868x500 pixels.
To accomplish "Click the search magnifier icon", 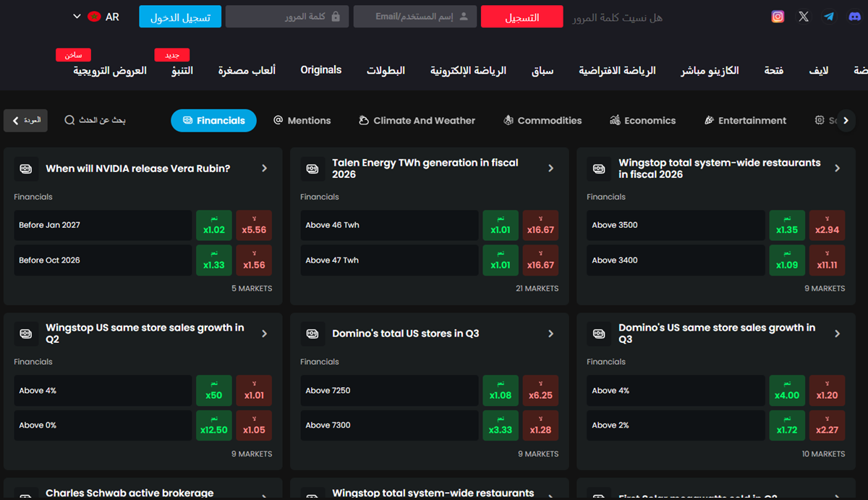I will click(69, 120).
